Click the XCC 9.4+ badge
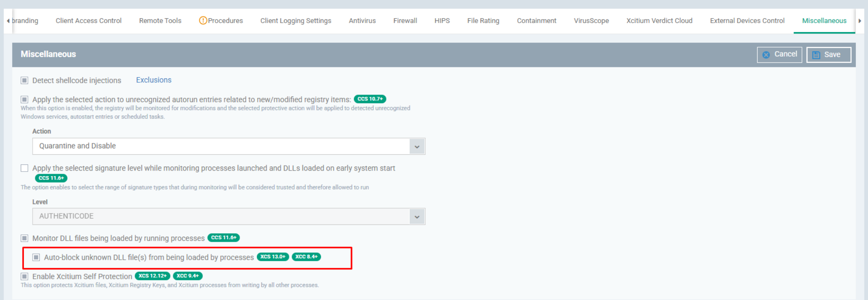 click(x=188, y=276)
